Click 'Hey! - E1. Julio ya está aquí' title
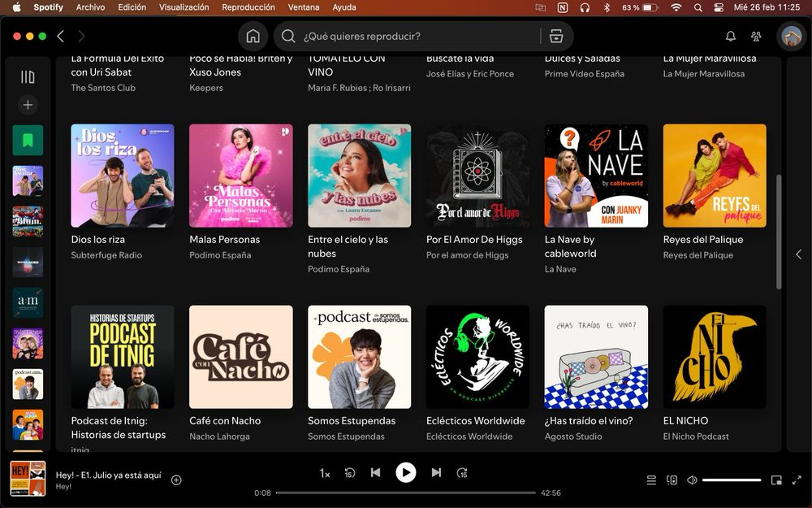Screen dimensions: 812x508 point(109,475)
